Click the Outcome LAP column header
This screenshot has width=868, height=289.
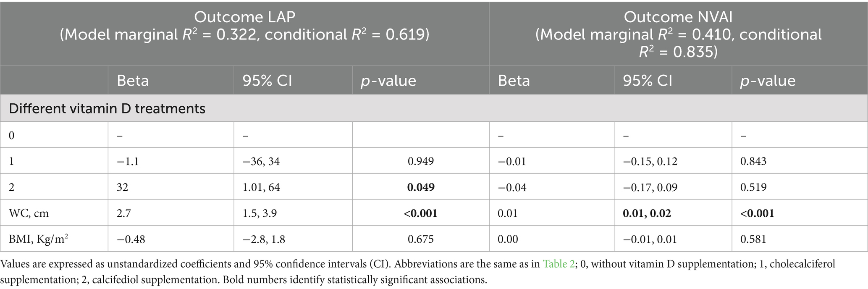pos(244,26)
